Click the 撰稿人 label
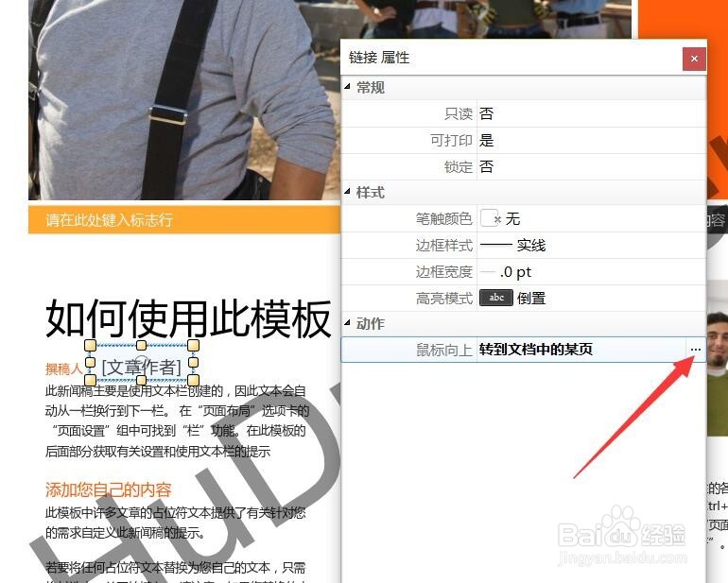The image size is (728, 583). (x=63, y=369)
